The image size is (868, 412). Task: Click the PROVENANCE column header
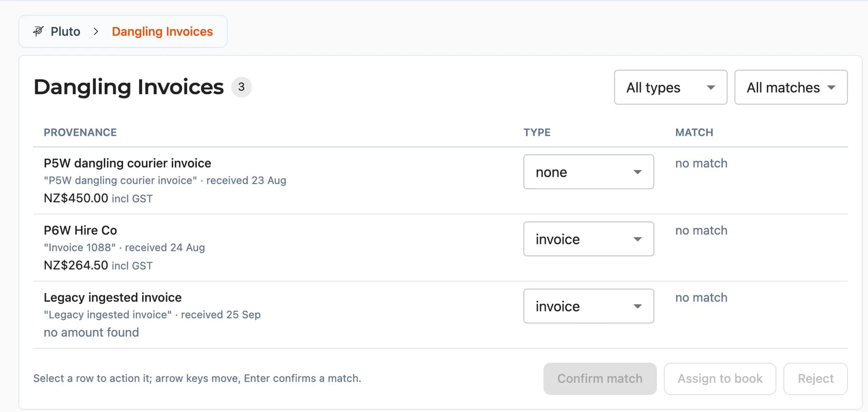[80, 133]
